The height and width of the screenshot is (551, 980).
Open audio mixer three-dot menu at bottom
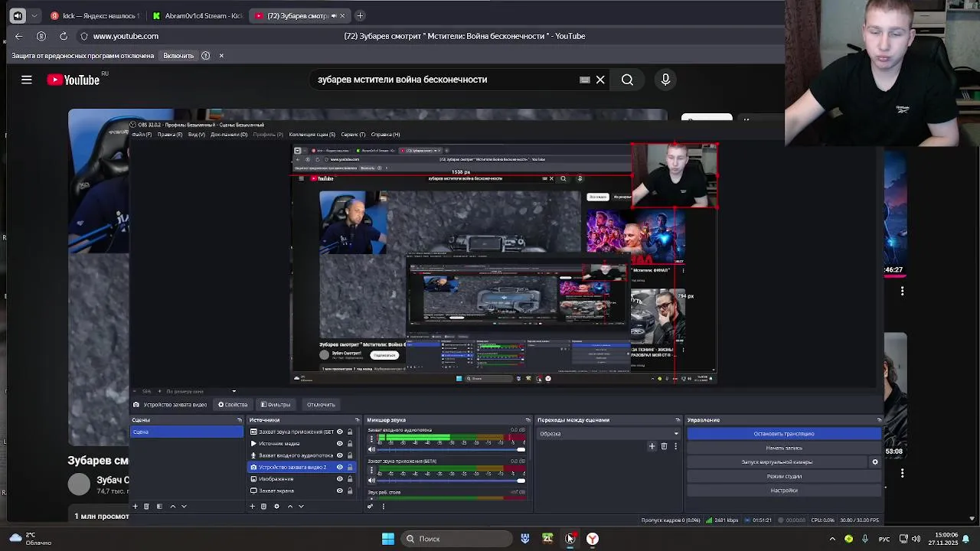(x=383, y=506)
